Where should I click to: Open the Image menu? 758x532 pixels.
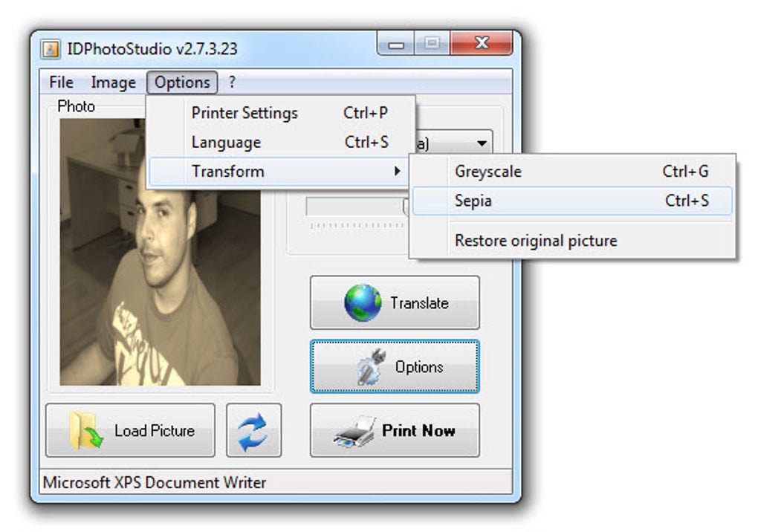coord(114,82)
